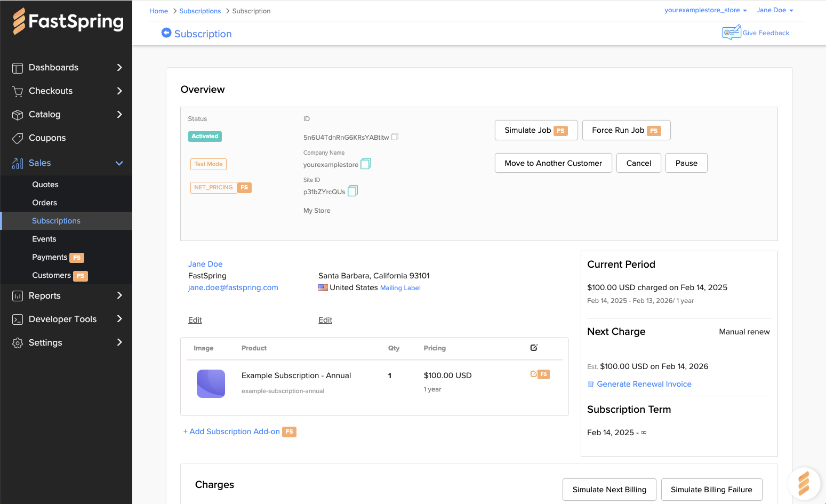Copy the subscription ID
Image resolution: width=826 pixels, height=504 pixels.
[395, 137]
